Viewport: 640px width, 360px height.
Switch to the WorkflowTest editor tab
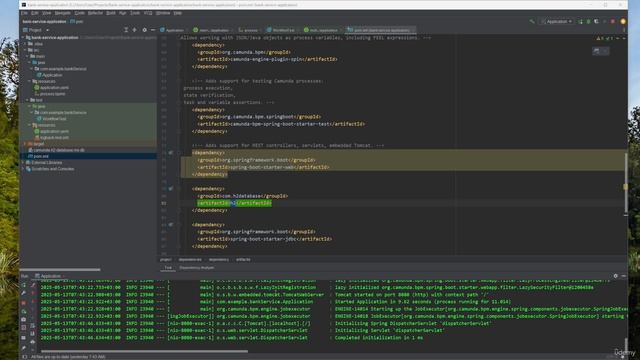pos(281,30)
